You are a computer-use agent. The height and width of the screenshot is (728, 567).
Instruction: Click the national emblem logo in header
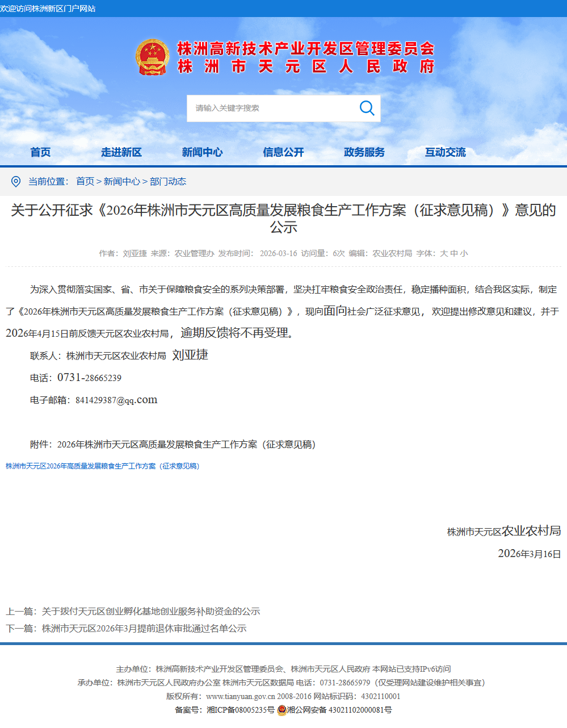tap(152, 57)
